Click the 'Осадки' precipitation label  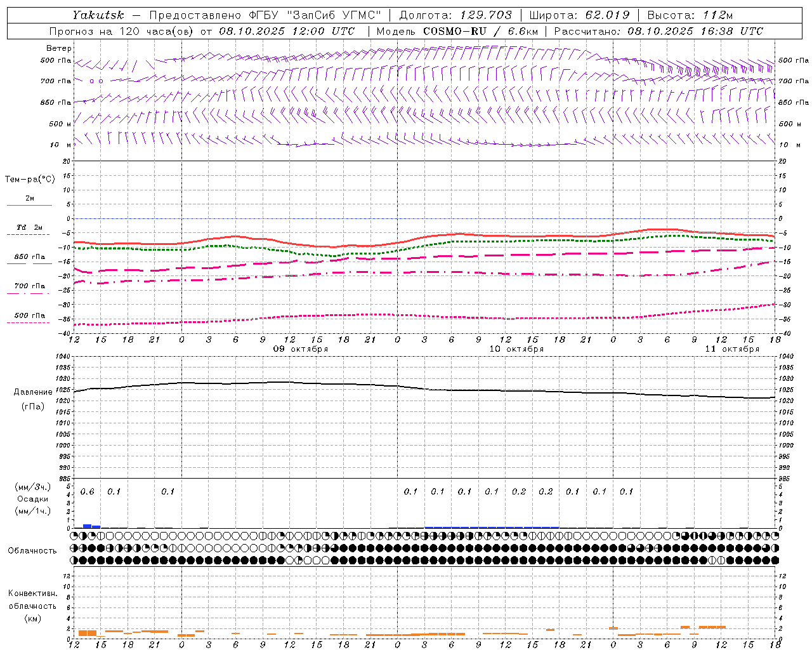[33, 499]
